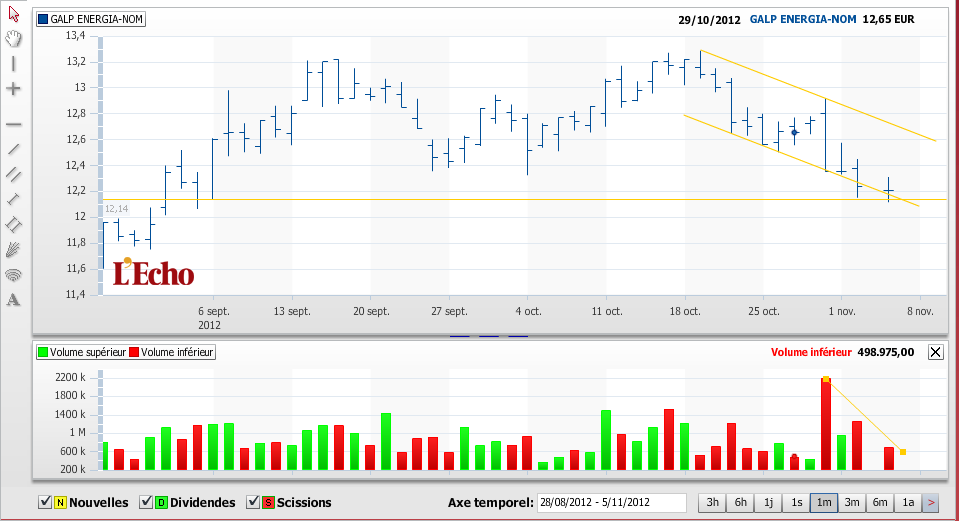Select the vertical line drawing tool
The height and width of the screenshot is (521, 959).
coord(13,64)
